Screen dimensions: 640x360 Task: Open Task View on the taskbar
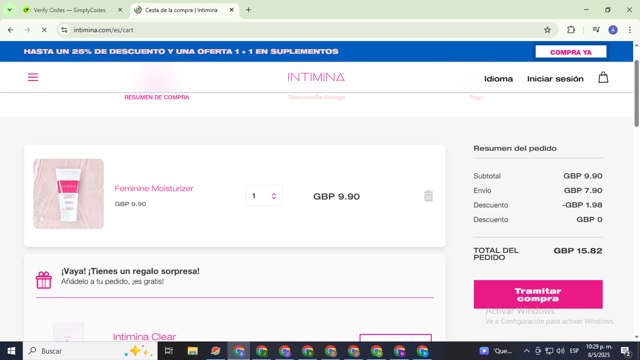tap(169, 351)
